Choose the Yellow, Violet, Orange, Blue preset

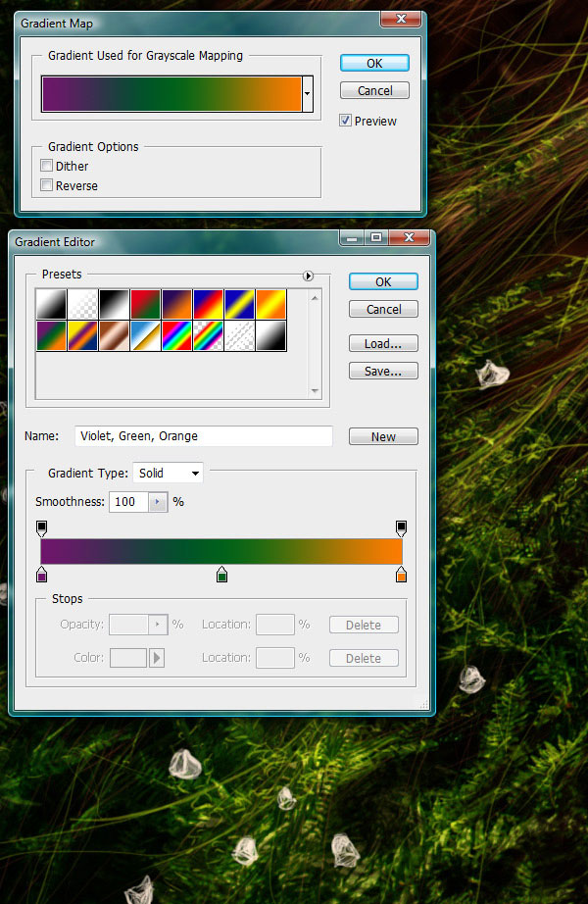[x=82, y=335]
